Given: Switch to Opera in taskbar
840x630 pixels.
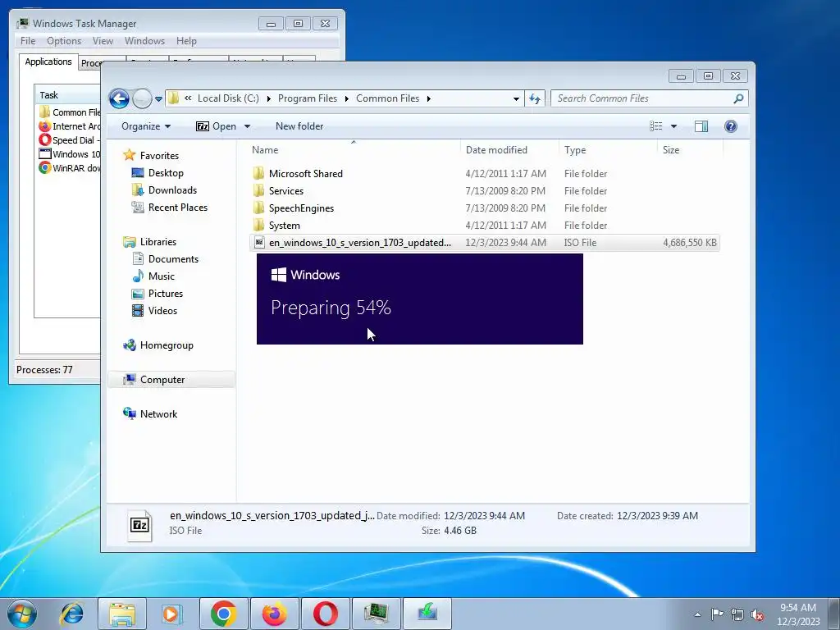Looking at the screenshot, I should [x=325, y=614].
